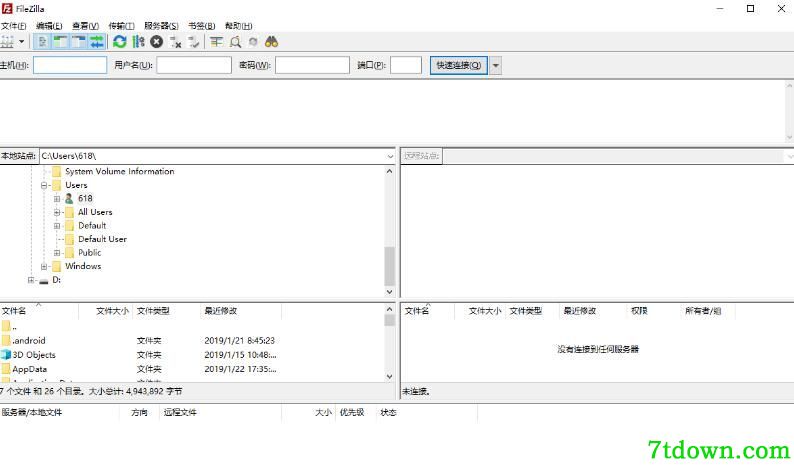Viewport: 794px width, 469px height.
Task: Focus the 密码(W) password field
Action: click(312, 65)
